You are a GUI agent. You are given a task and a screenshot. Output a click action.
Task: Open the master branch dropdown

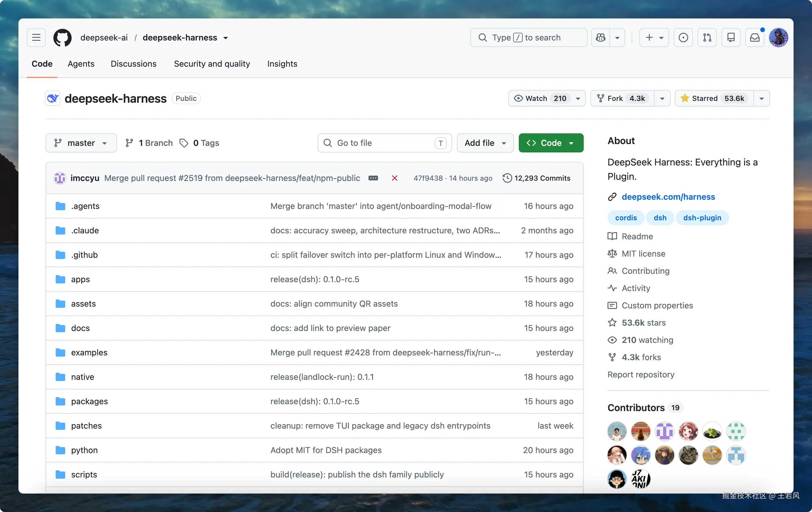(81, 143)
